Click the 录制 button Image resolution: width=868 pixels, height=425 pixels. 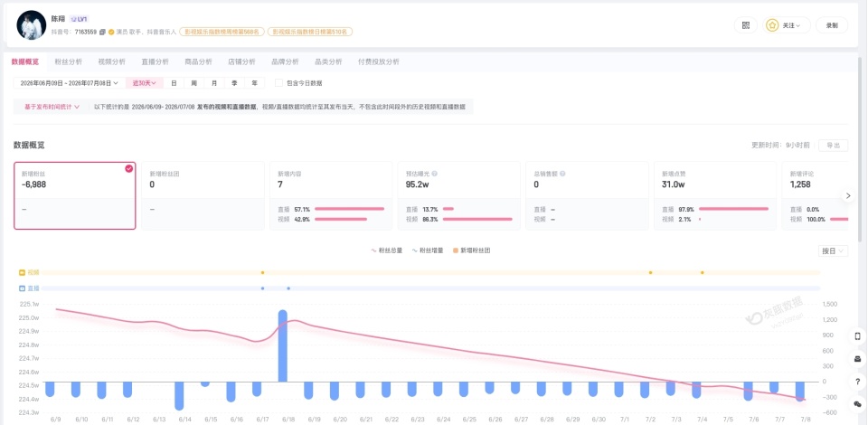click(x=832, y=25)
